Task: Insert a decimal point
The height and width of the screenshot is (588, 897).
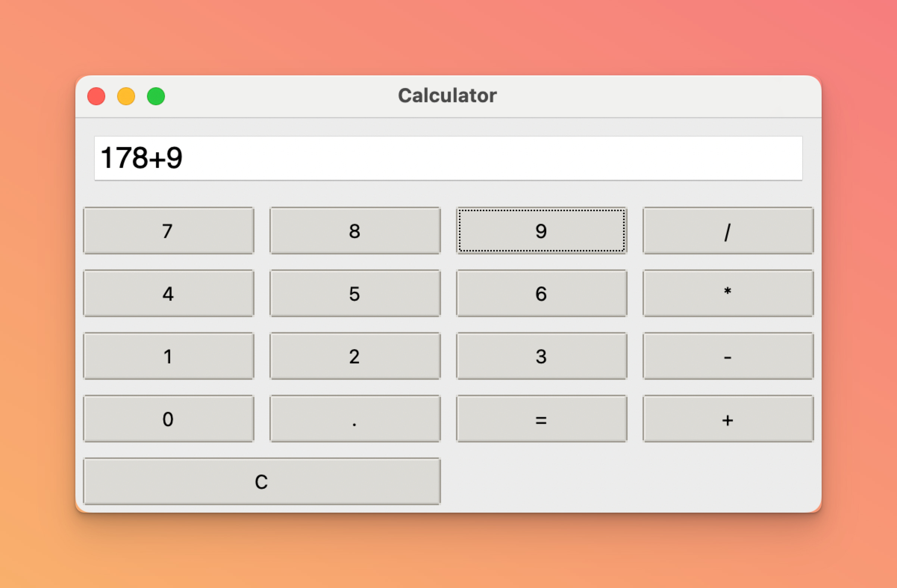Action: click(354, 419)
